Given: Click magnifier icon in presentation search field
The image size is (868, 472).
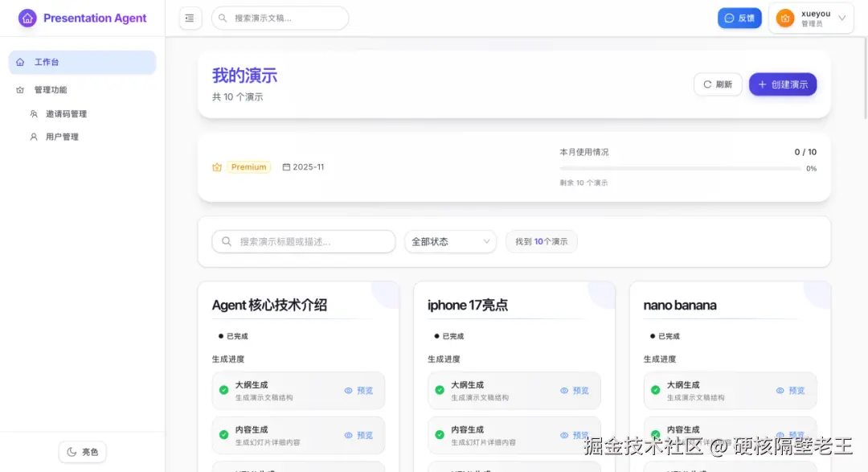Looking at the screenshot, I should point(227,241).
